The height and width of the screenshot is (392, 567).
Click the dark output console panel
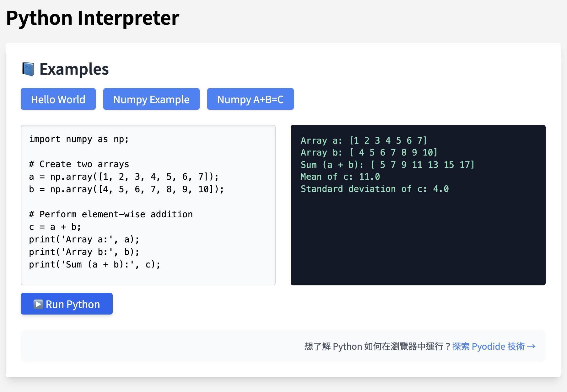pos(418,205)
